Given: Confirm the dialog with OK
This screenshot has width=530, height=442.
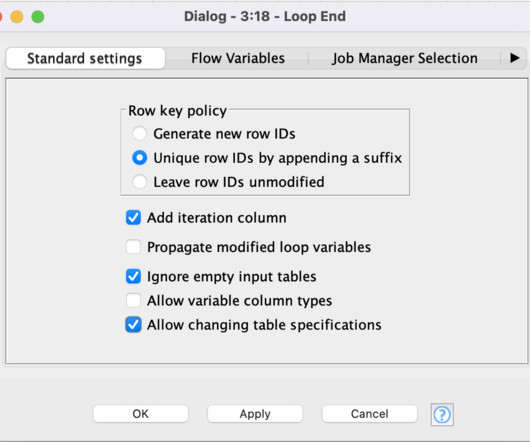Looking at the screenshot, I should (140, 414).
